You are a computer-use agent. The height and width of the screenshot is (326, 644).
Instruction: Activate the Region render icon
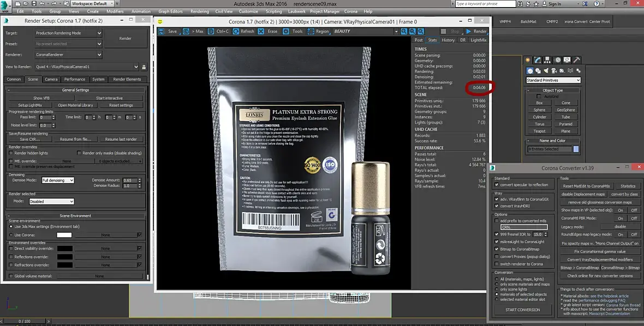tap(311, 31)
